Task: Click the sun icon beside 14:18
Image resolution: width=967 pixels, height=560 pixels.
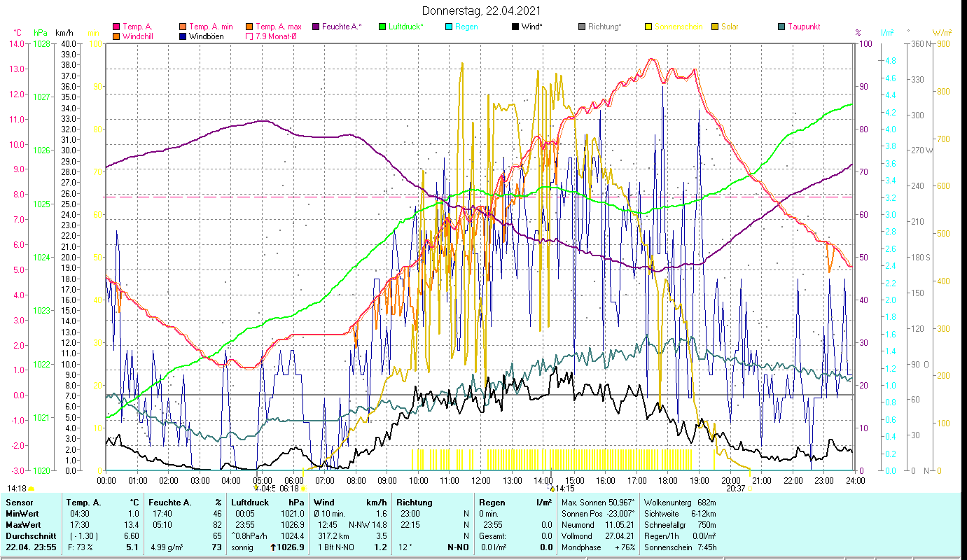Action: tap(31, 489)
